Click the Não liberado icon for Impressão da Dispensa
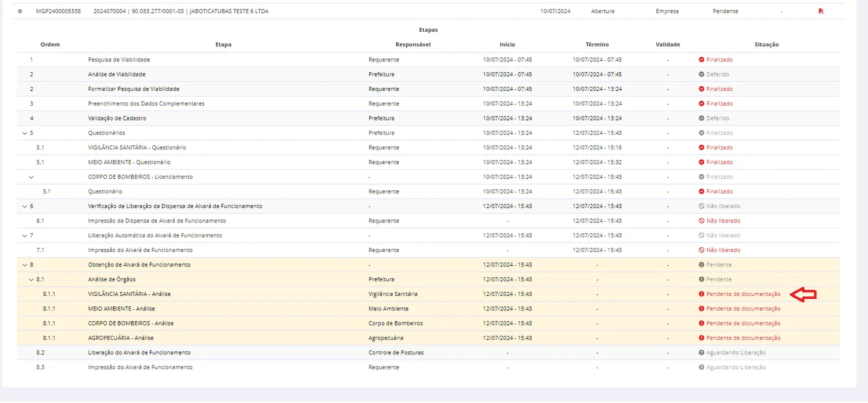Image resolution: width=868 pixels, height=403 pixels. coord(701,221)
